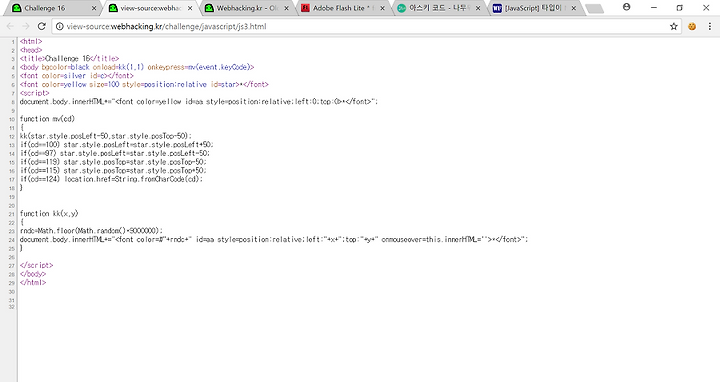The width and height of the screenshot is (720, 382).
Task: Open the Chrome menu (three dots)
Action: pyautogui.click(x=709, y=27)
